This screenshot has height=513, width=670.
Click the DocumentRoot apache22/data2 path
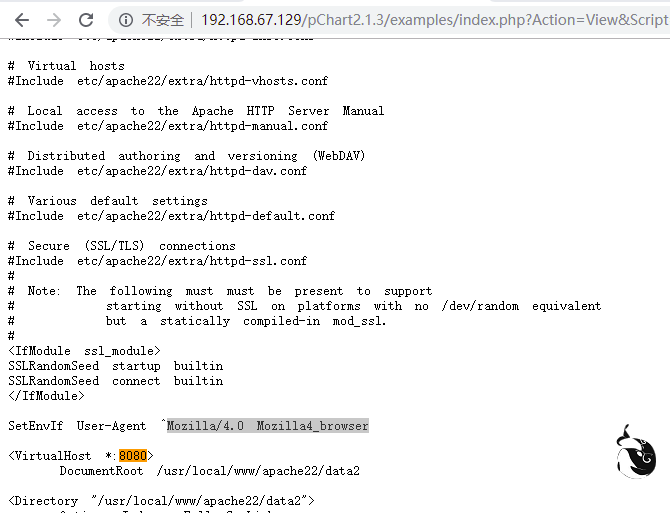tap(252, 471)
